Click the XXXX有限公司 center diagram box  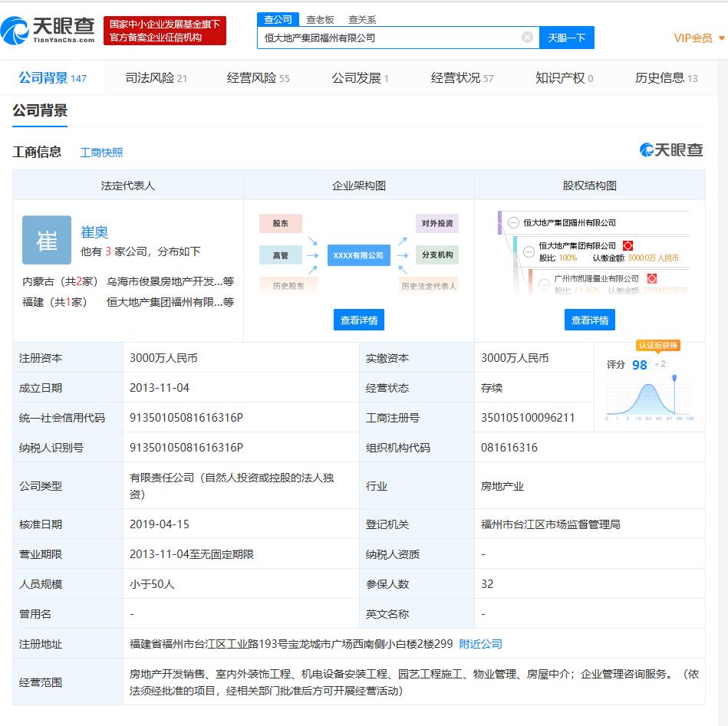[x=358, y=255]
